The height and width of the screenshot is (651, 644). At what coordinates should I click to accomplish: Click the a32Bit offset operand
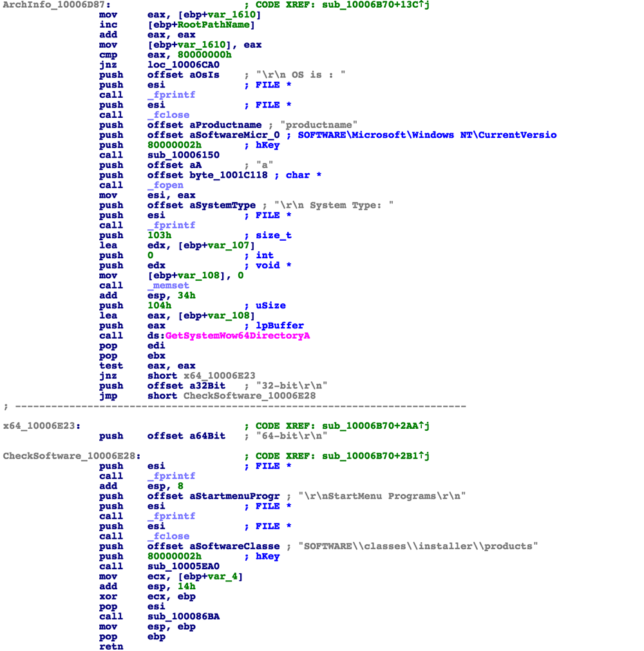click(x=207, y=386)
